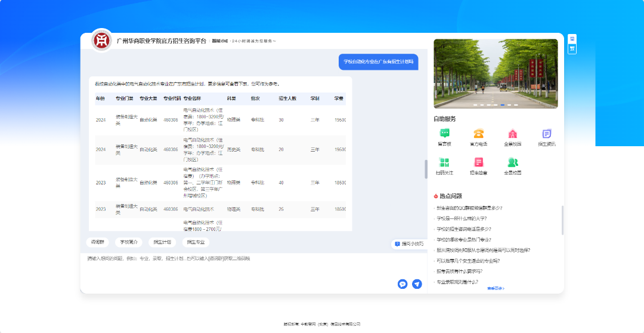The height and width of the screenshot is (333, 644).
Task: Open the 招生资讯 admissions news icon
Action: 546,134
